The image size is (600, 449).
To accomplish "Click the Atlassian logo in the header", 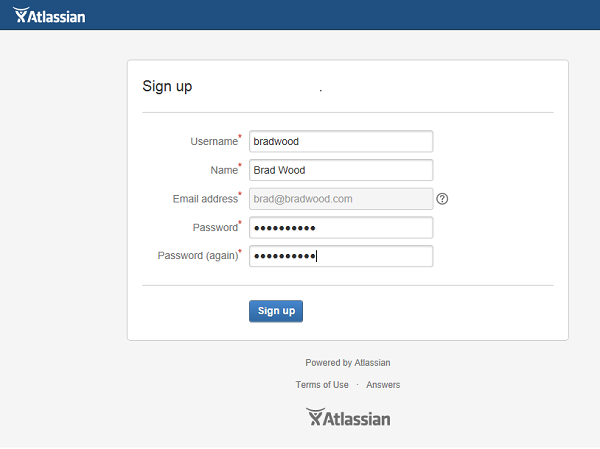I will click(50, 15).
